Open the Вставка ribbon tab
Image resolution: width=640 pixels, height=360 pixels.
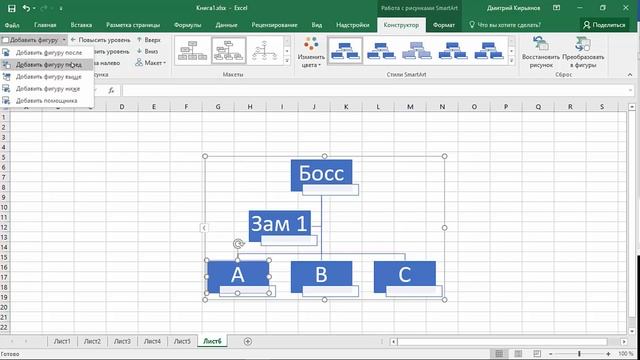81,25
